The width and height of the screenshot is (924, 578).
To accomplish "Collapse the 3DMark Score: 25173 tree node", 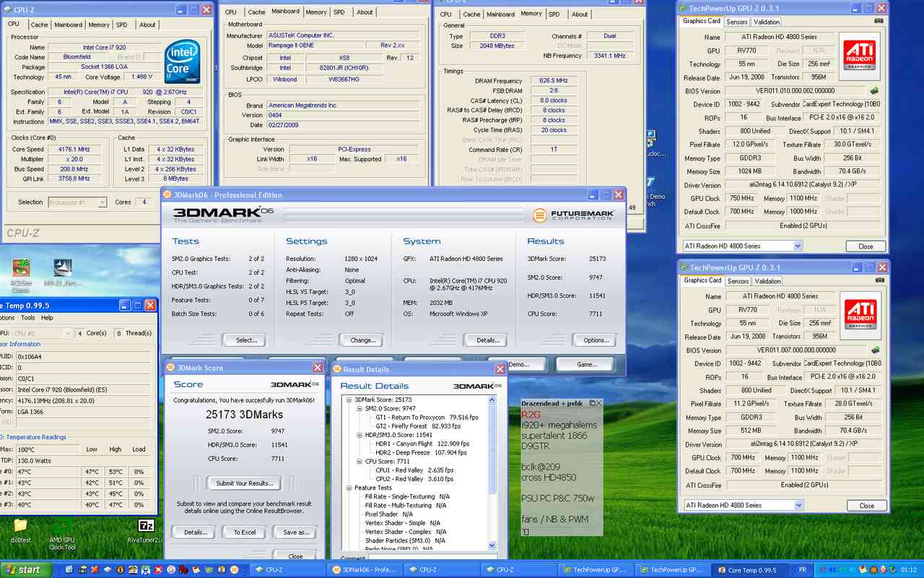I will 349,400.
